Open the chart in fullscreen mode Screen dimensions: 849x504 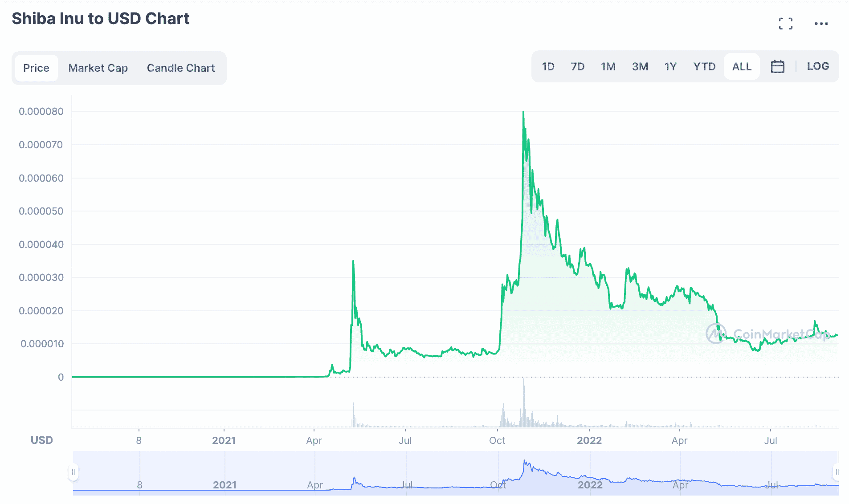(x=786, y=24)
